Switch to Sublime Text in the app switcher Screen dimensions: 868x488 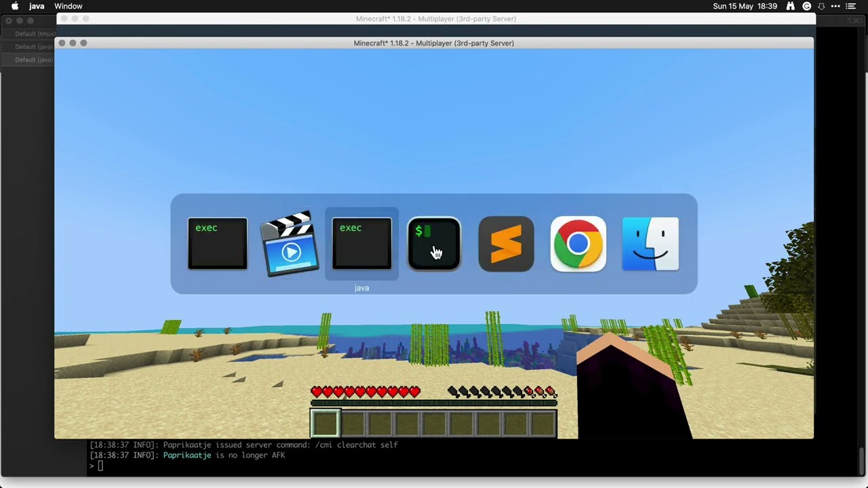pos(506,244)
